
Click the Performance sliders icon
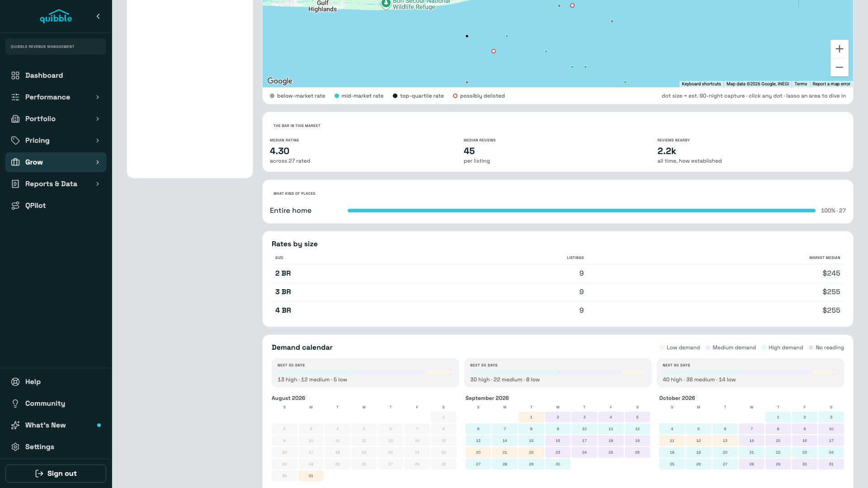click(x=15, y=97)
